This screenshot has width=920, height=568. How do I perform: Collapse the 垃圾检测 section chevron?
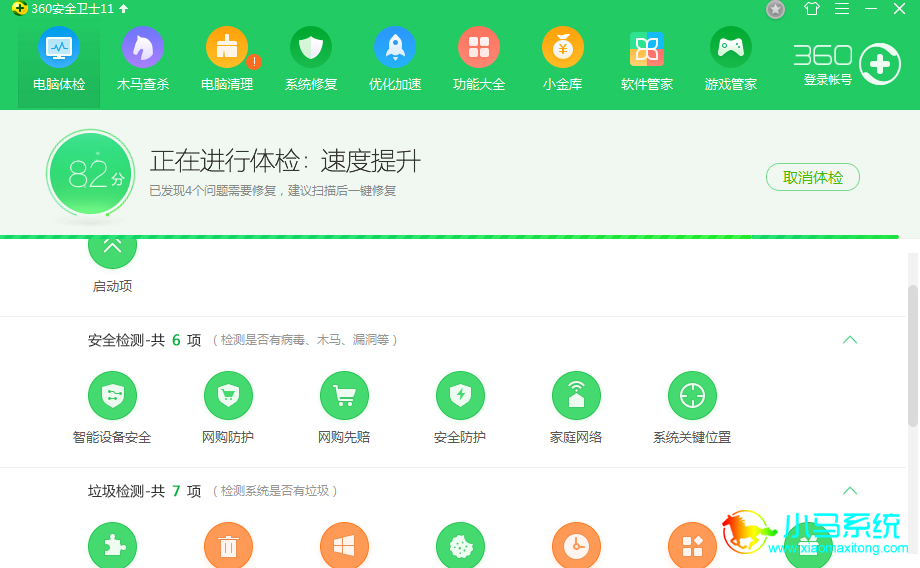pos(850,491)
